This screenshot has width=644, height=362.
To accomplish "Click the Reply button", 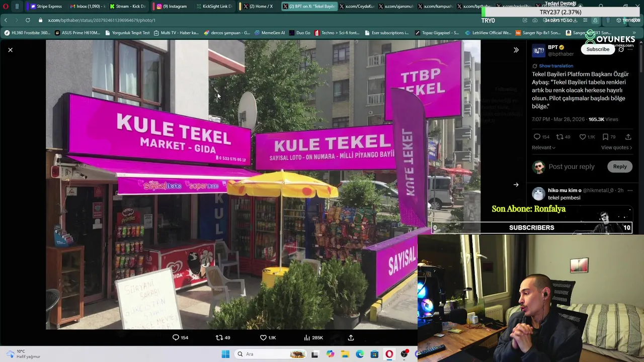I will [x=620, y=166].
